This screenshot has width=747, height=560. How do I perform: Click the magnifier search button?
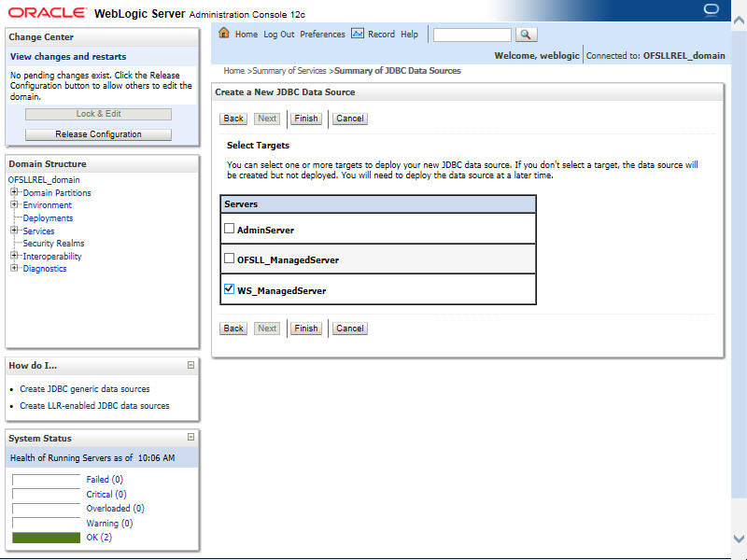coord(526,35)
